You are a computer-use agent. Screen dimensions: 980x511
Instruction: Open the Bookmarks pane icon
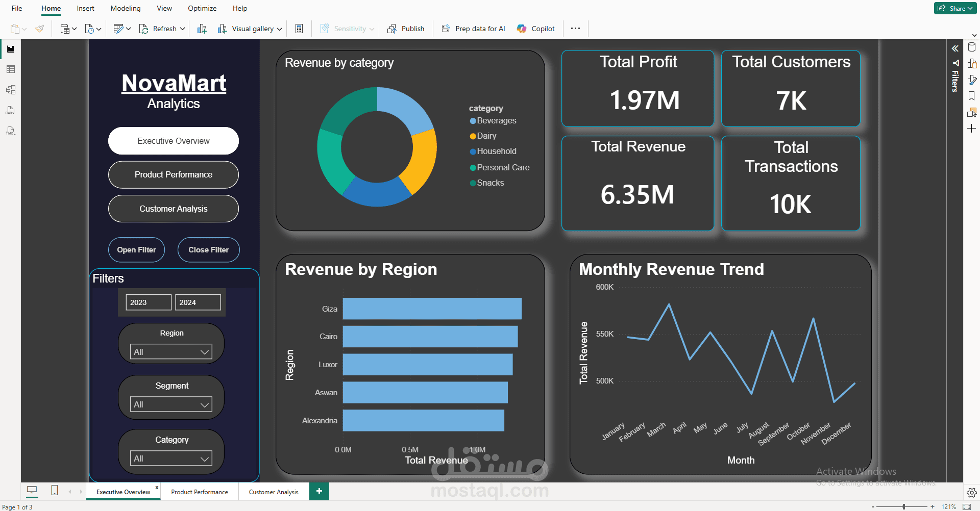(972, 96)
